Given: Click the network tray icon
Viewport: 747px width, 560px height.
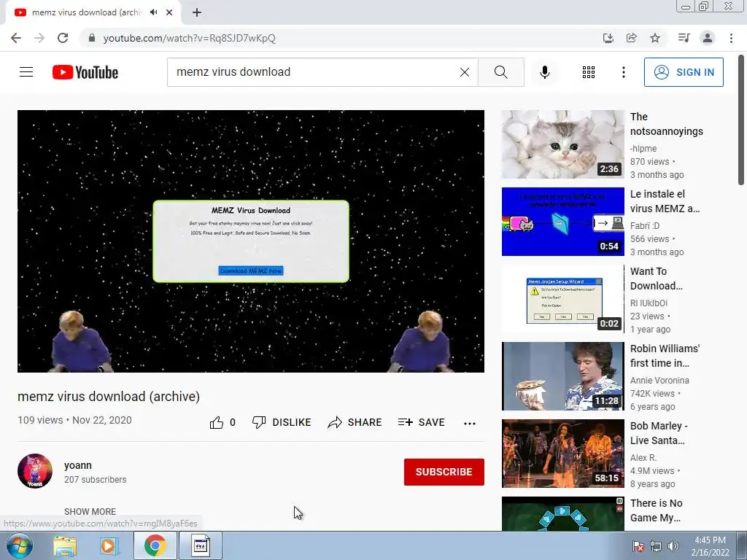Looking at the screenshot, I should coord(656,546).
